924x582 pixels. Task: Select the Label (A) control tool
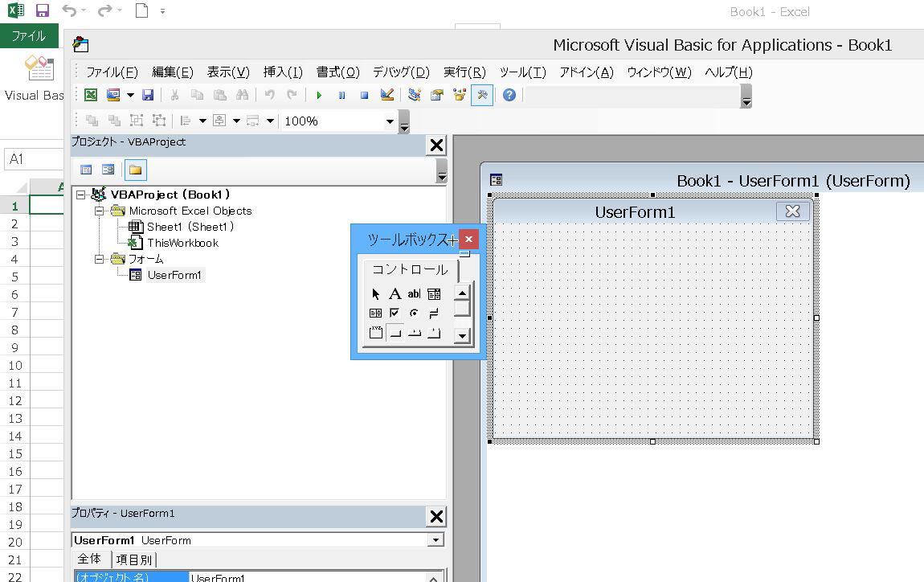tap(395, 294)
